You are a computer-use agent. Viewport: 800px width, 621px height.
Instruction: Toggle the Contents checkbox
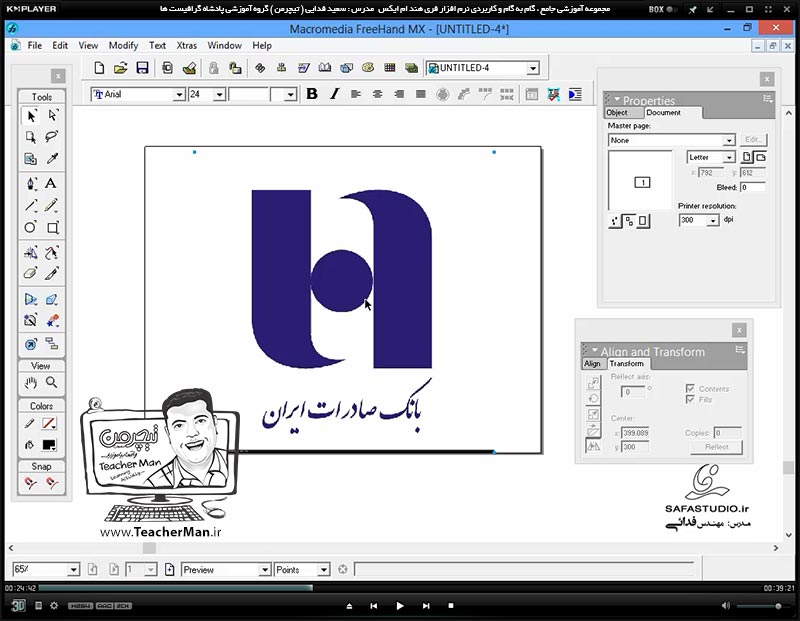coord(690,388)
